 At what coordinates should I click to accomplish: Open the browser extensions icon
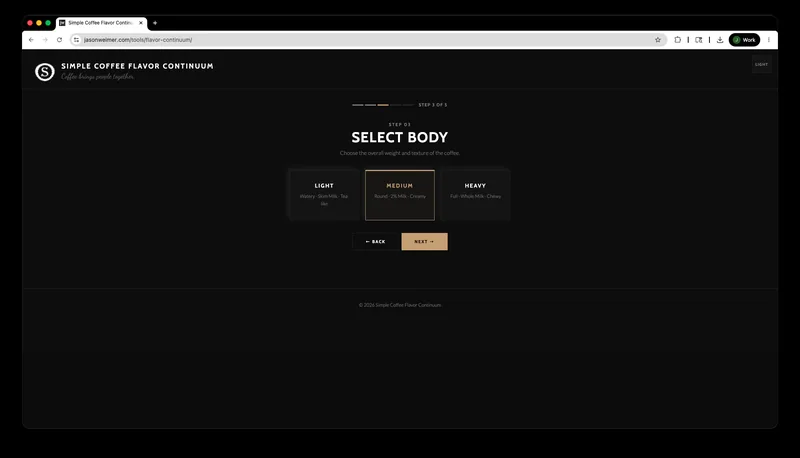[678, 40]
